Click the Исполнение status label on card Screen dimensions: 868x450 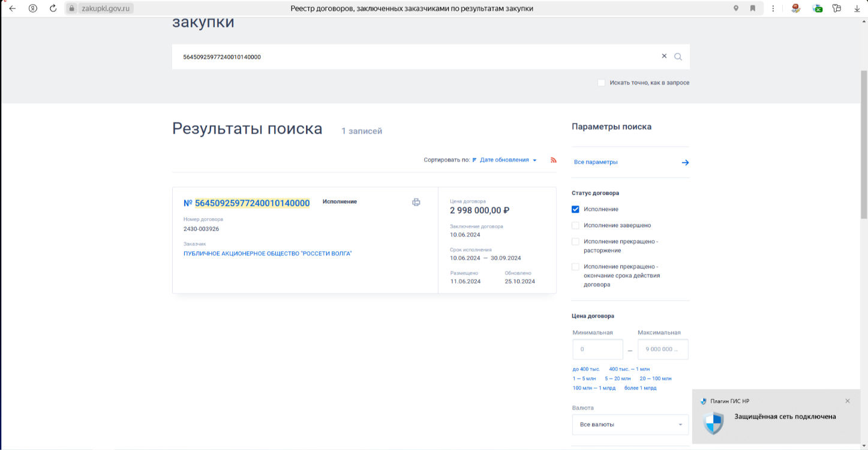340,202
